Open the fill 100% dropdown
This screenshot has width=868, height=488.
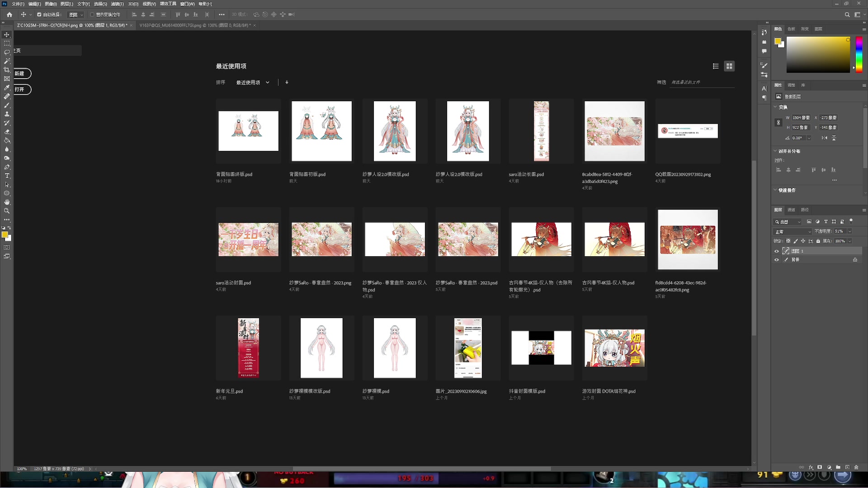point(850,241)
